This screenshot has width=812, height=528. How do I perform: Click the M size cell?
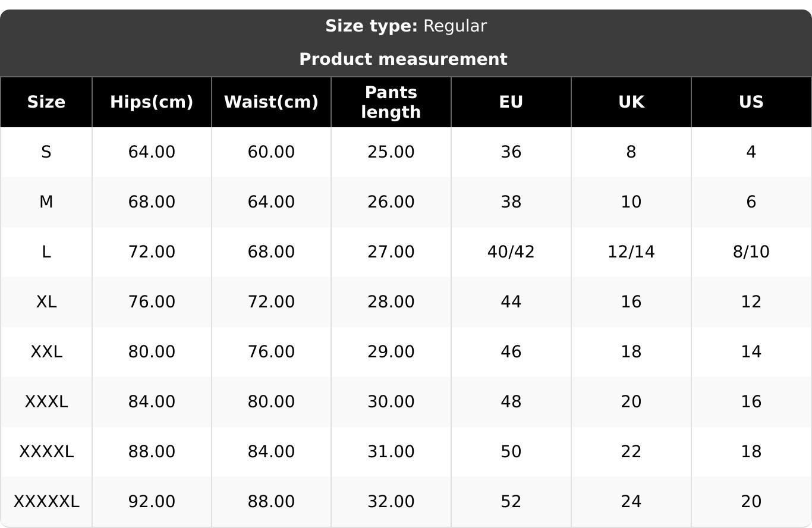click(x=46, y=202)
